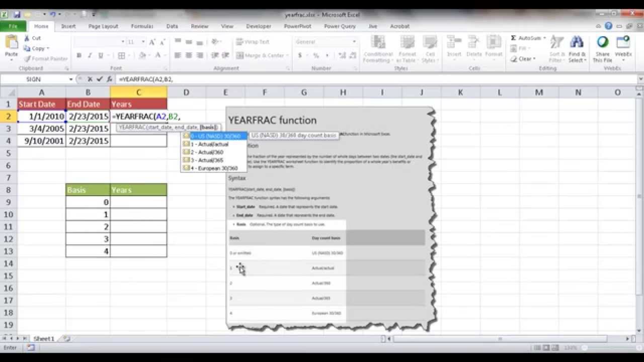Open Insert Function with the fx icon
This screenshot has width=644, height=362.
click(x=109, y=79)
